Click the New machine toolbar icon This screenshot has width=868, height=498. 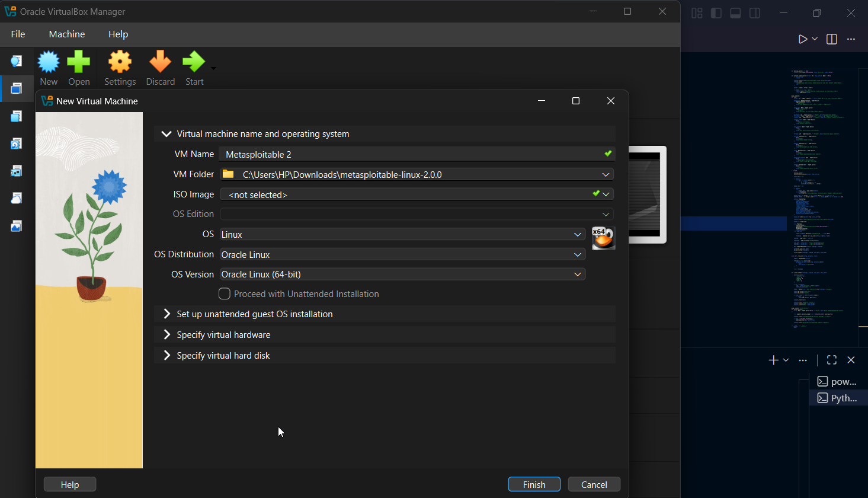tap(49, 62)
